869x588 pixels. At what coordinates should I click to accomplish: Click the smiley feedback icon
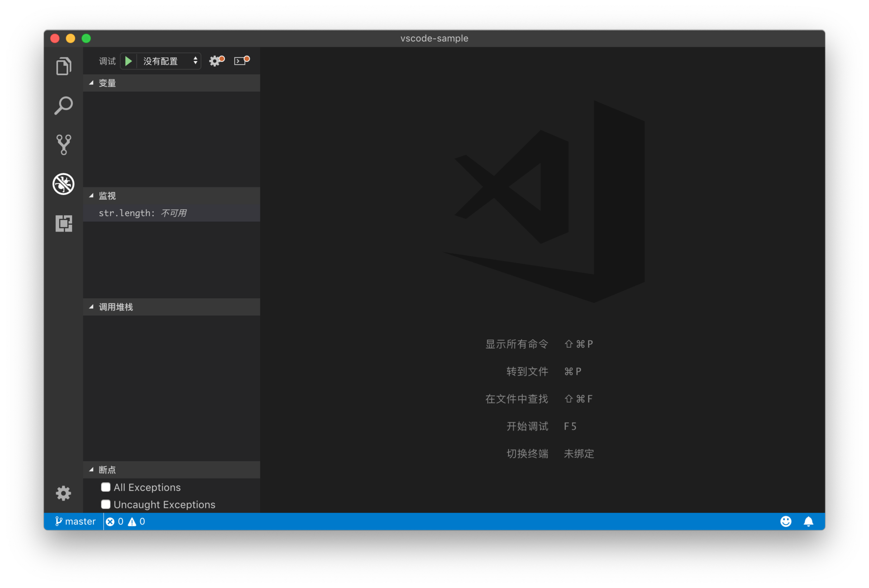click(786, 522)
